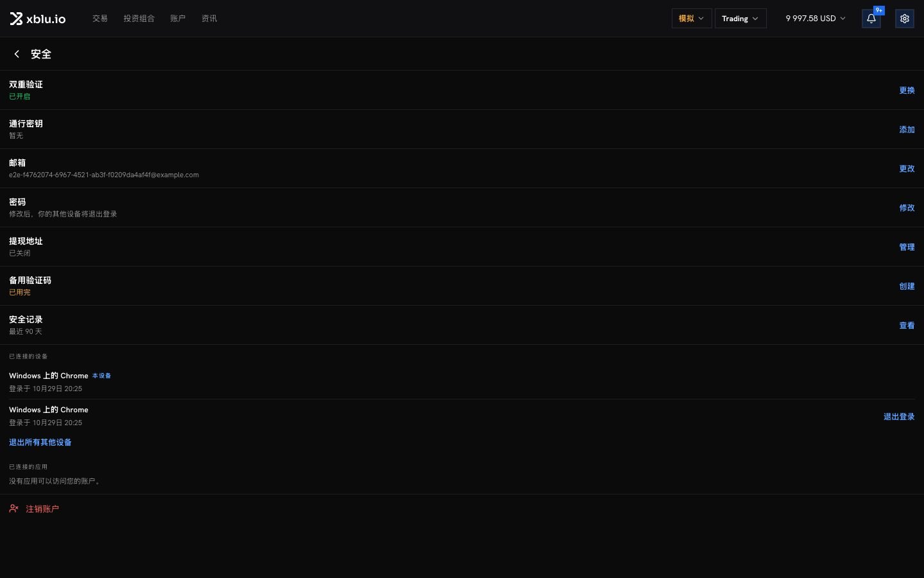Image resolution: width=924 pixels, height=578 pixels.
Task: Click the 注销账户 user icon
Action: click(x=14, y=509)
